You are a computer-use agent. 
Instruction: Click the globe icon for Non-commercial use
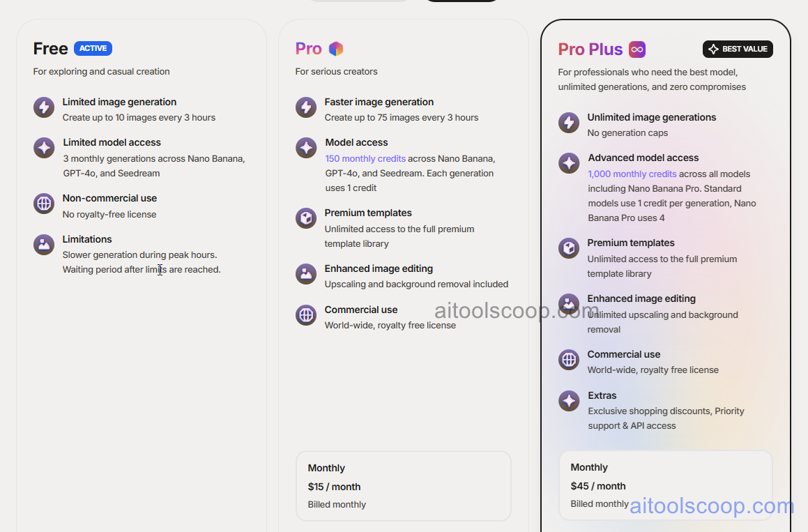(x=44, y=203)
